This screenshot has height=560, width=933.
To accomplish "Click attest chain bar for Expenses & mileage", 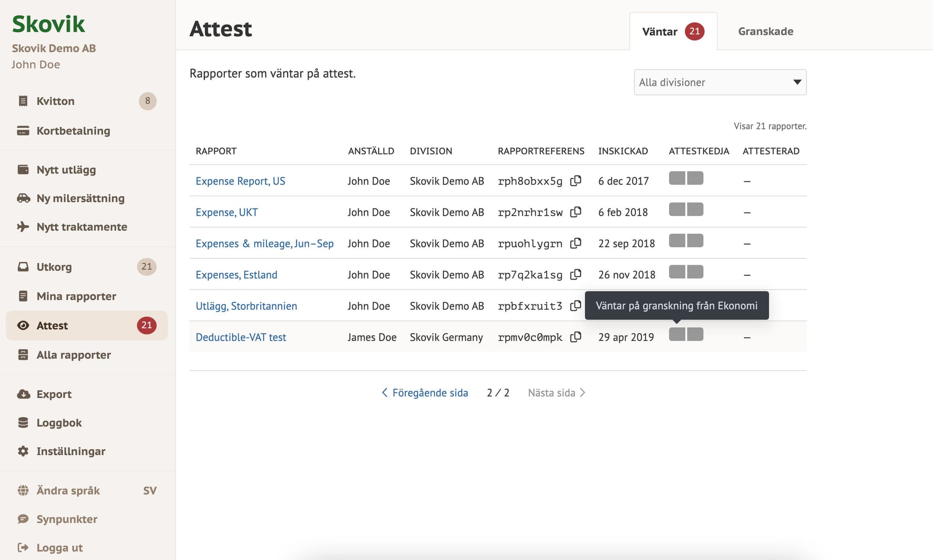I will click(686, 240).
